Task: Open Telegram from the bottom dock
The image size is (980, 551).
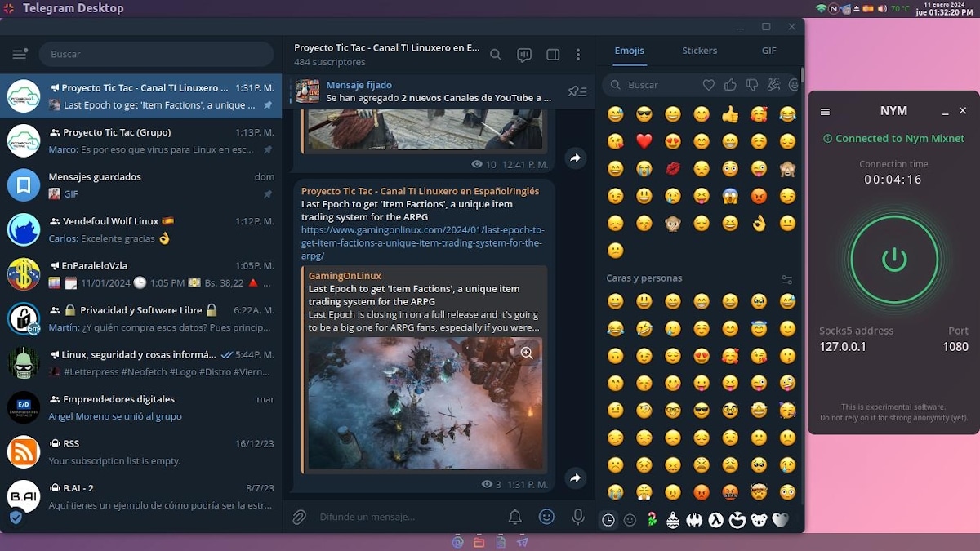Action: click(x=523, y=542)
